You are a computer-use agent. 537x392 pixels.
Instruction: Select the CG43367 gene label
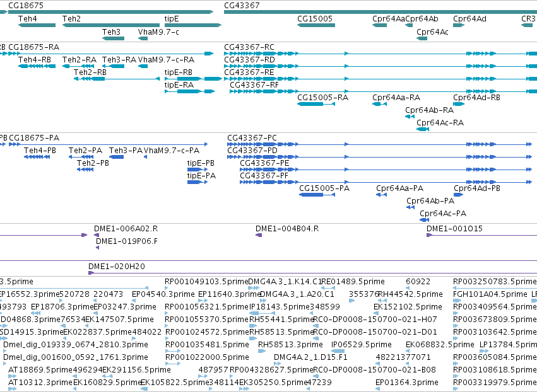point(242,6)
